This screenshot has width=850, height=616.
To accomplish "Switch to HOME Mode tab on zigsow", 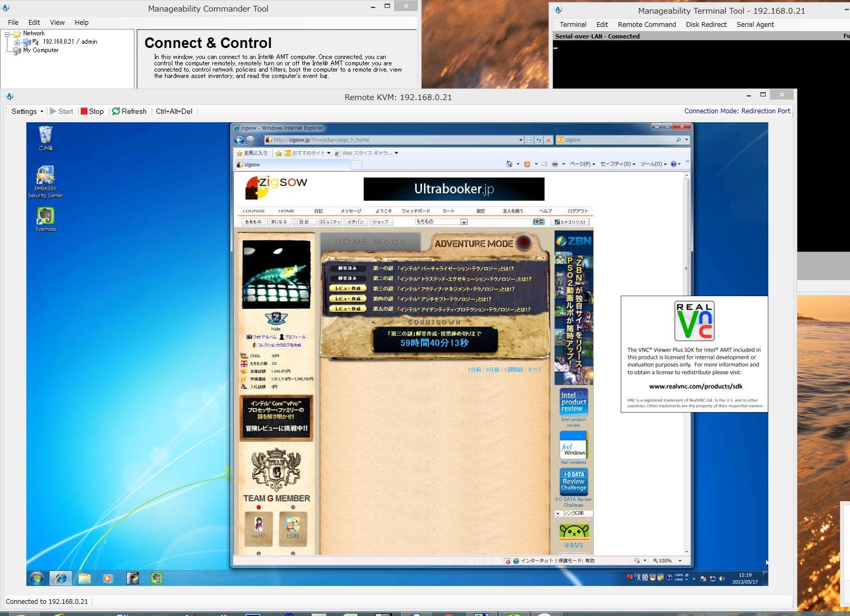I will click(x=370, y=242).
